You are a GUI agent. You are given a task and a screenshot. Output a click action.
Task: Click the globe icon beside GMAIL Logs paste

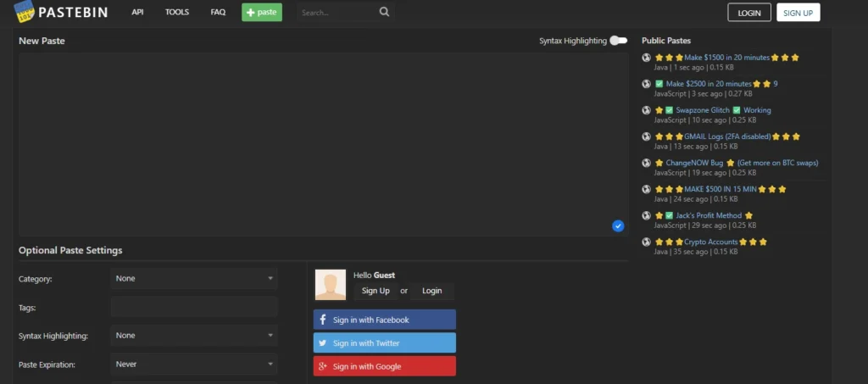coord(646,136)
